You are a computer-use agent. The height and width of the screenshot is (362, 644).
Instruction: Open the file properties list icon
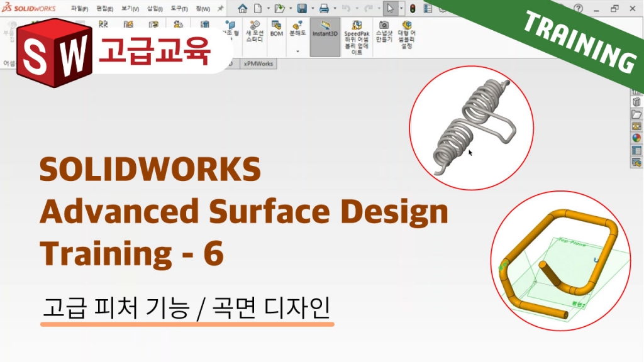[428, 8]
